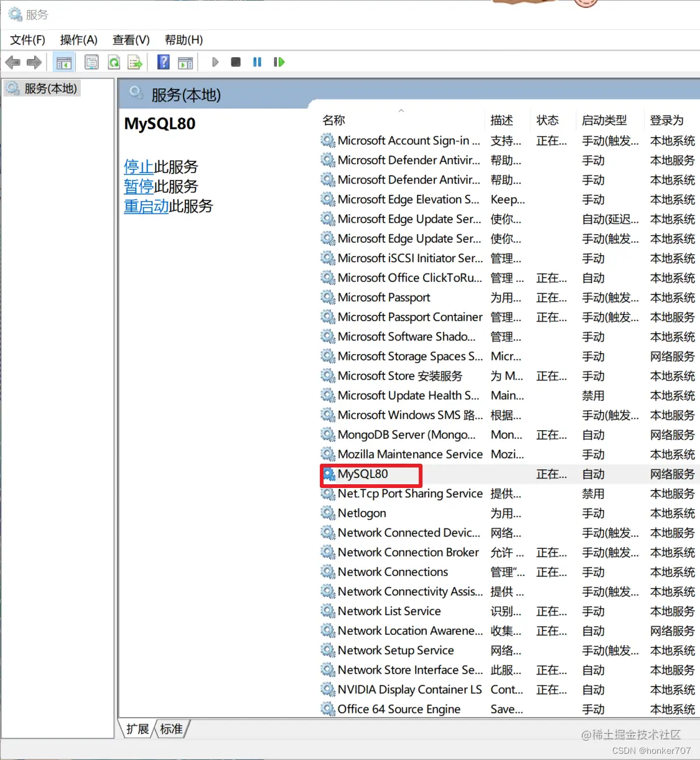Click gear icon beside Microsoft Account Sign-in
This screenshot has height=760, width=700.
click(x=329, y=141)
